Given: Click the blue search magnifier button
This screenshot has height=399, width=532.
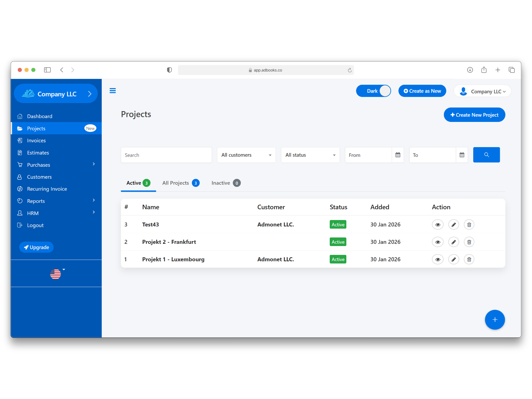Looking at the screenshot, I should click(x=486, y=155).
